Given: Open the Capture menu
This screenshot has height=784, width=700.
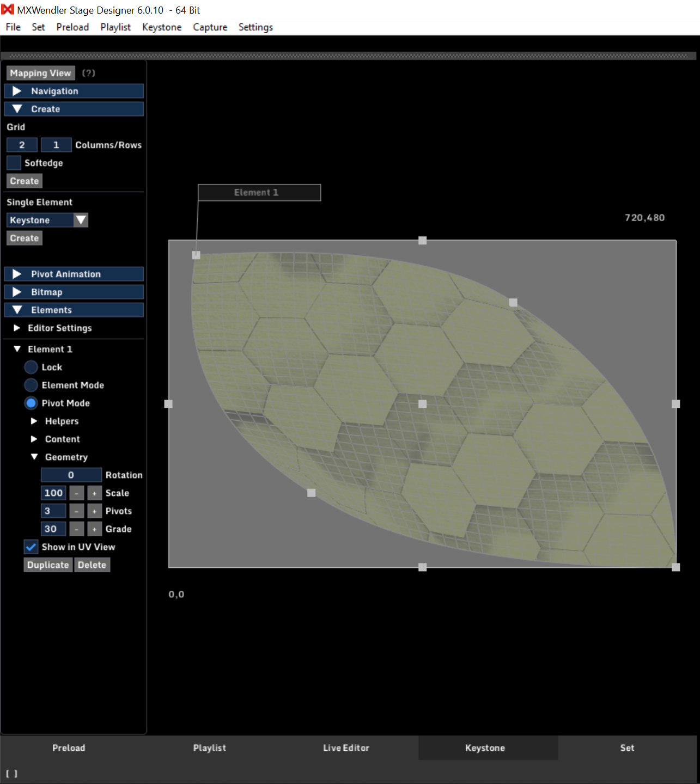Looking at the screenshot, I should point(210,27).
